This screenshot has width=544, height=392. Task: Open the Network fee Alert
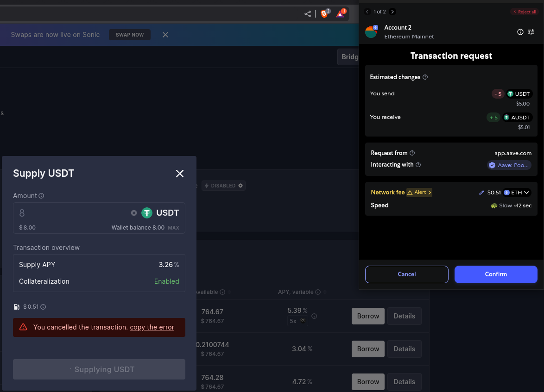(x=419, y=193)
